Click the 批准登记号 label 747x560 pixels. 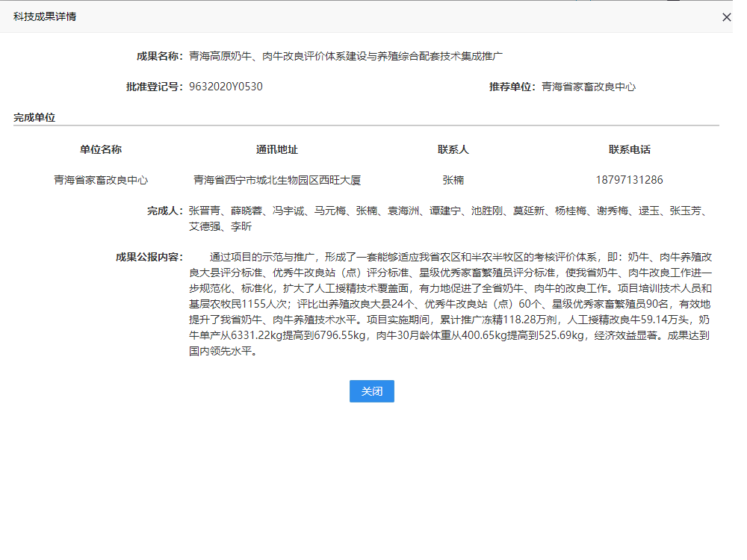[154, 87]
